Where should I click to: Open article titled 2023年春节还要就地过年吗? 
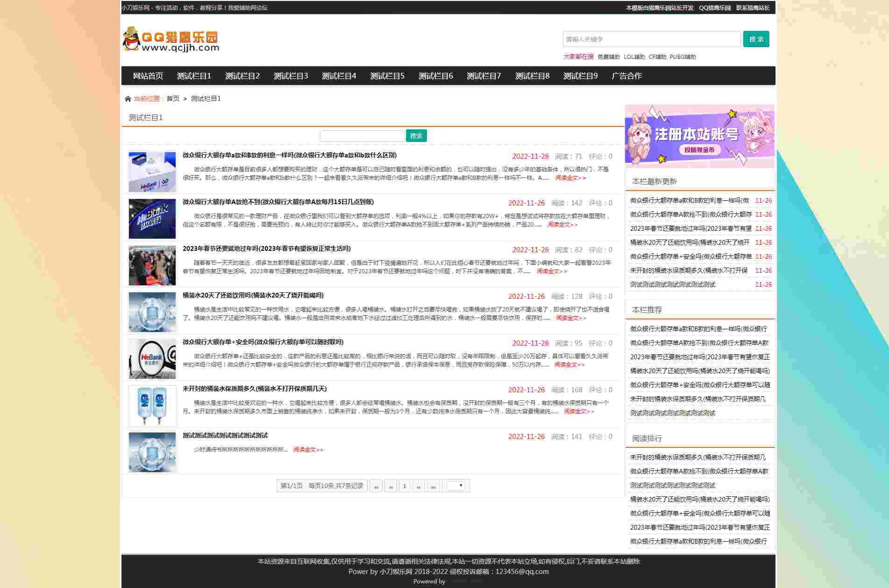[x=266, y=249]
